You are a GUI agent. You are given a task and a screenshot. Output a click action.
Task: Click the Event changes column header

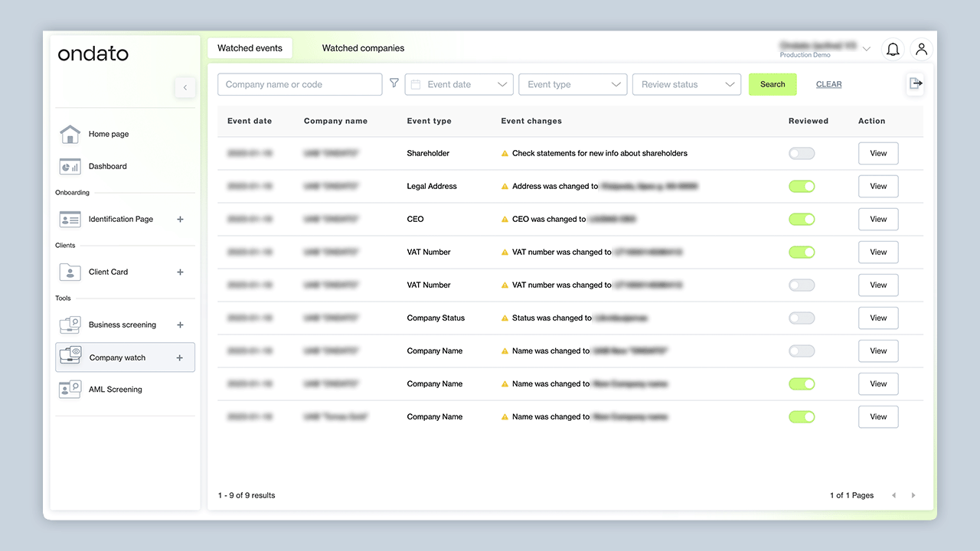(531, 121)
